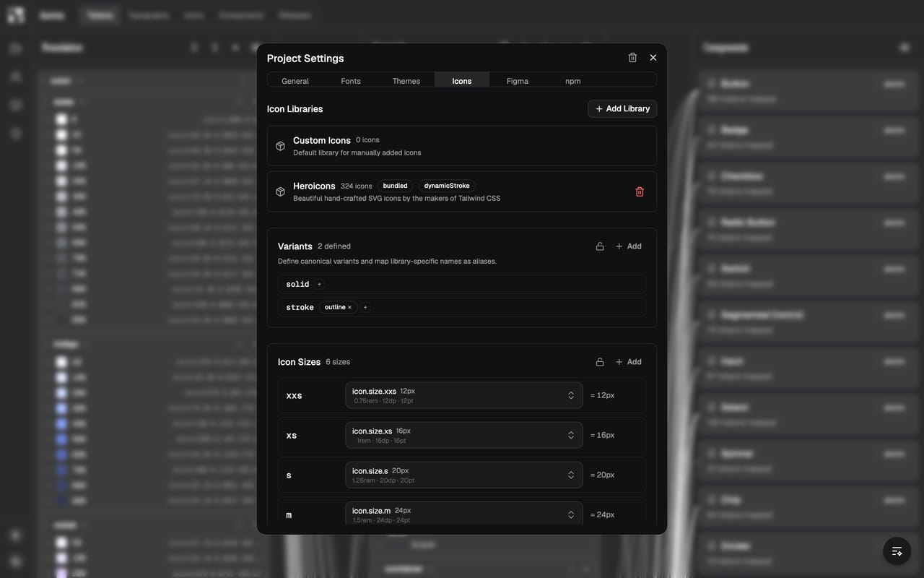Add a new variant in Variants section
Viewport: 924px width, 578px height.
(x=629, y=246)
